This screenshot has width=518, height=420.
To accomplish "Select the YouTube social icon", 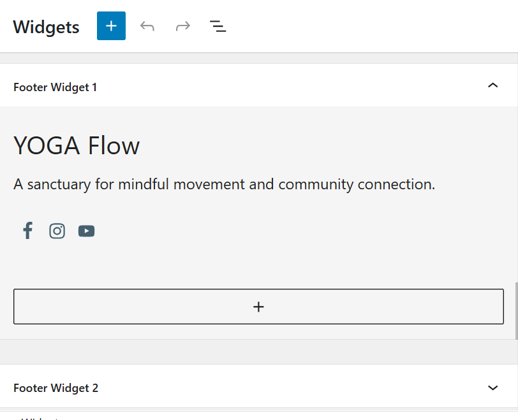I will [87, 231].
